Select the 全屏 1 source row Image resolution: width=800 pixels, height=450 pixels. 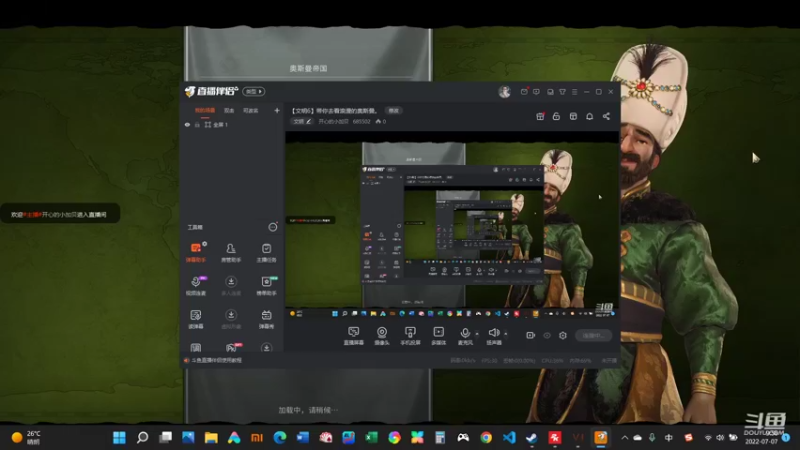(x=232, y=124)
